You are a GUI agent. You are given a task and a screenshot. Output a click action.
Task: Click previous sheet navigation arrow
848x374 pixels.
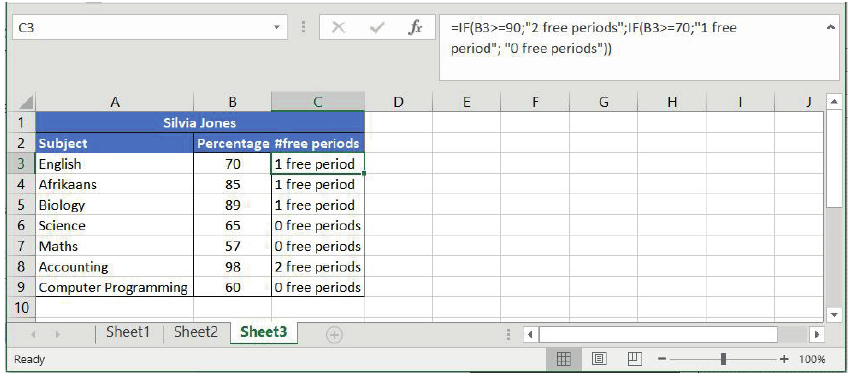click(x=34, y=335)
